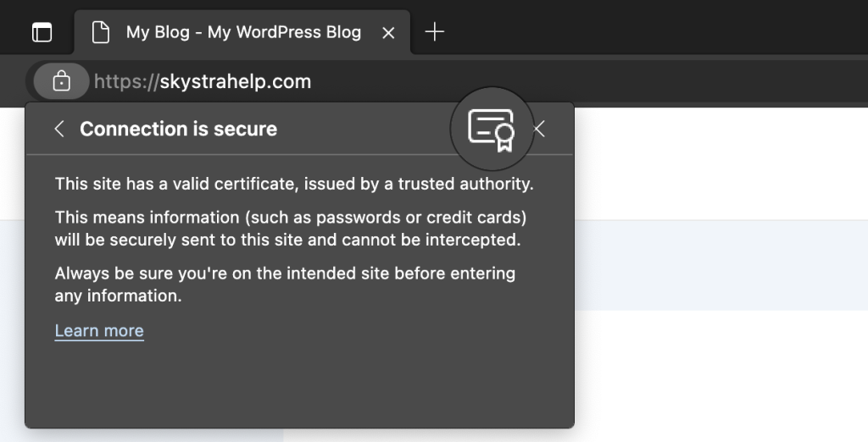This screenshot has width=868, height=442.
Task: Click the empty space below Learn more
Action: coord(297,381)
